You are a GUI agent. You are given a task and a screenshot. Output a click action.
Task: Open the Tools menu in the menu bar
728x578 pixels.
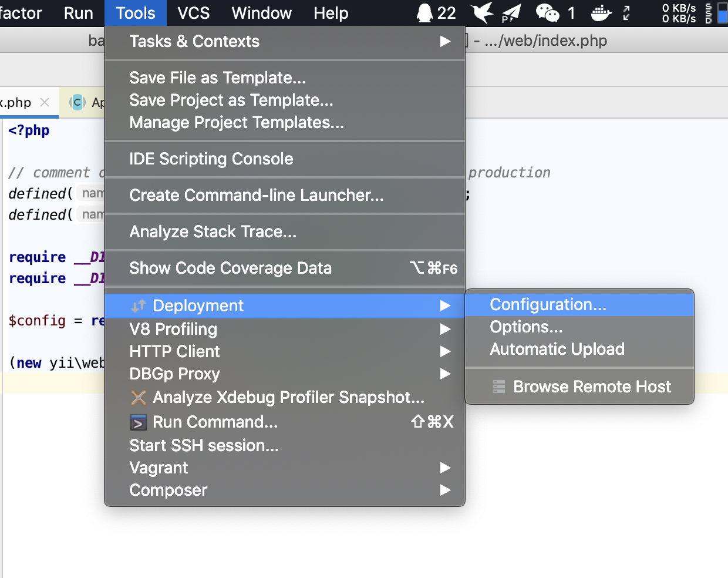[x=136, y=13]
